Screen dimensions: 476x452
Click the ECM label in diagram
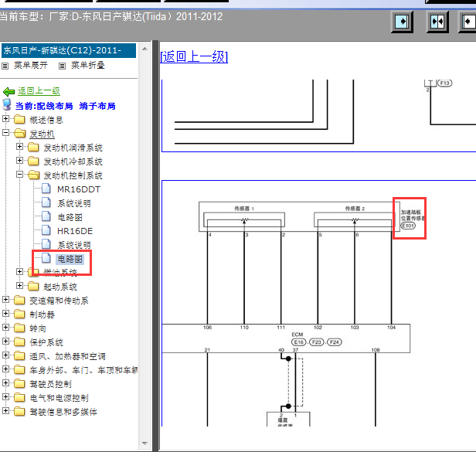coord(297,335)
